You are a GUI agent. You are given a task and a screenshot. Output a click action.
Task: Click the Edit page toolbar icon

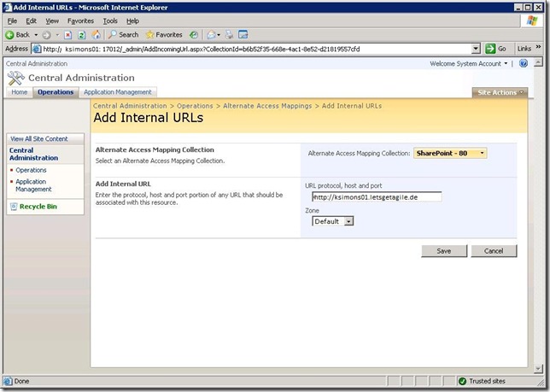click(243, 35)
